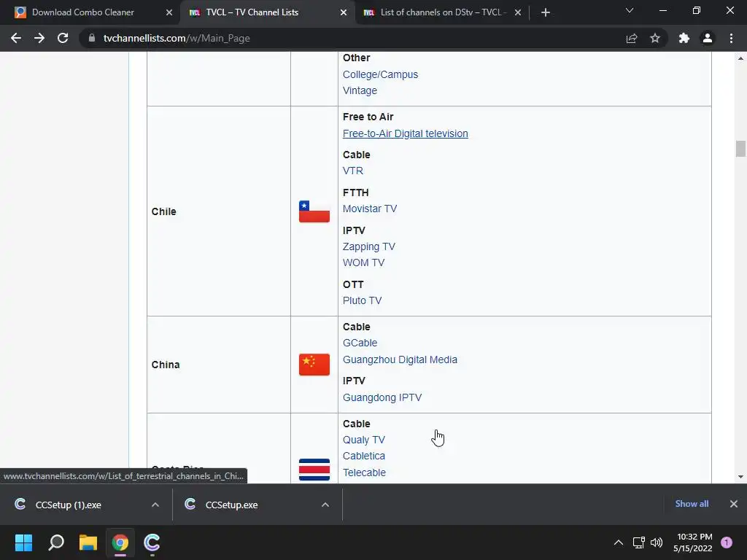
Task: Click scrollbar up arrow
Action: pos(740,58)
